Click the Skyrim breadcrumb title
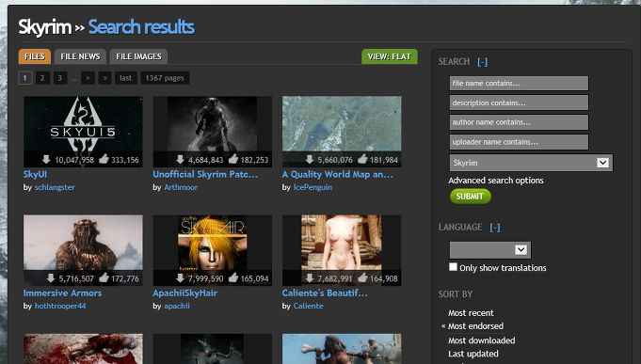The image size is (641, 364). click(x=45, y=27)
